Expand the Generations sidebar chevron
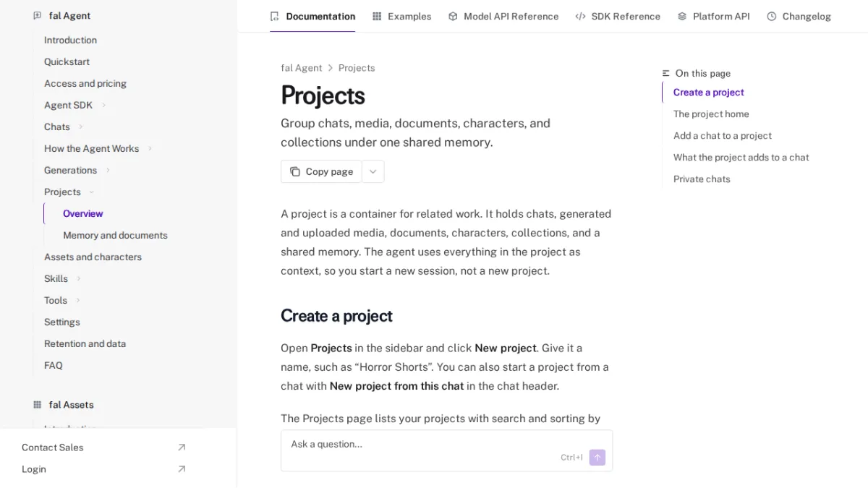 coord(108,170)
